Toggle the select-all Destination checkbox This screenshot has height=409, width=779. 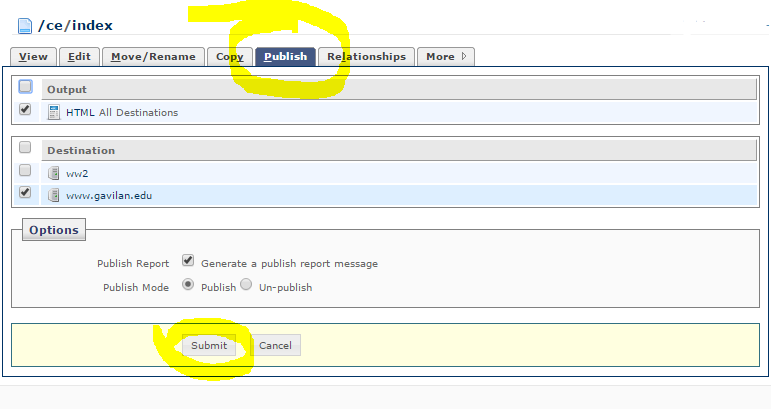pyautogui.click(x=25, y=148)
